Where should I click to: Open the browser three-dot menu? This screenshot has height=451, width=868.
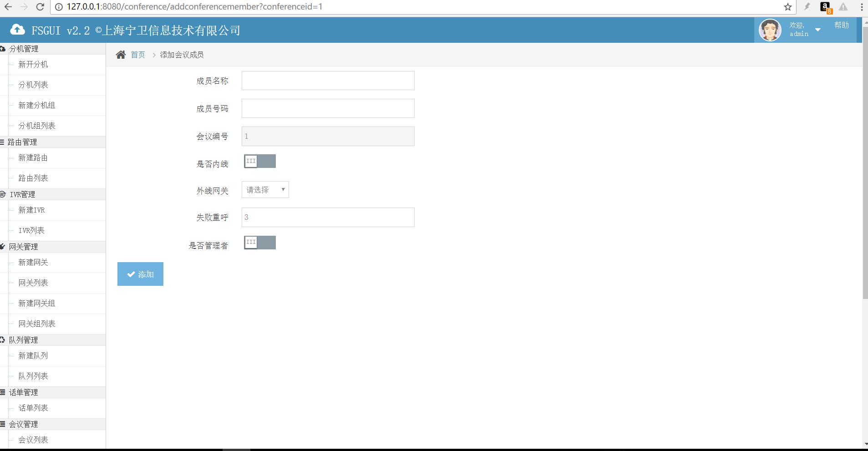[x=862, y=7]
